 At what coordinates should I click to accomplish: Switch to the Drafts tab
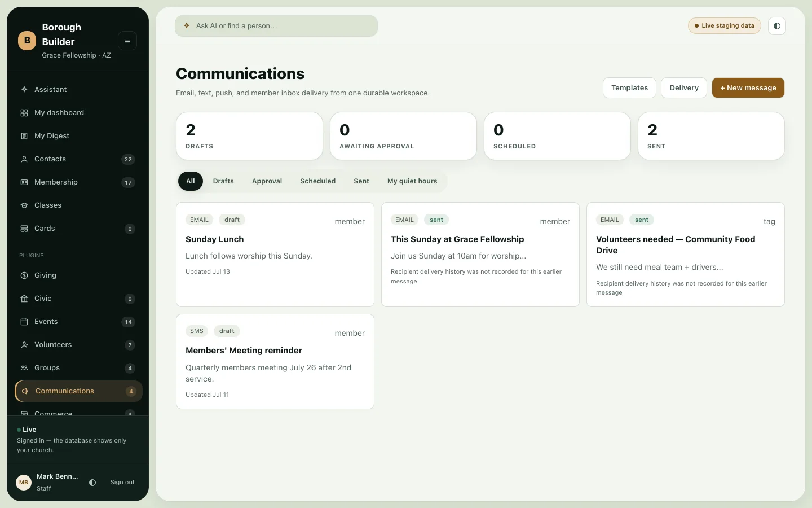(x=223, y=181)
